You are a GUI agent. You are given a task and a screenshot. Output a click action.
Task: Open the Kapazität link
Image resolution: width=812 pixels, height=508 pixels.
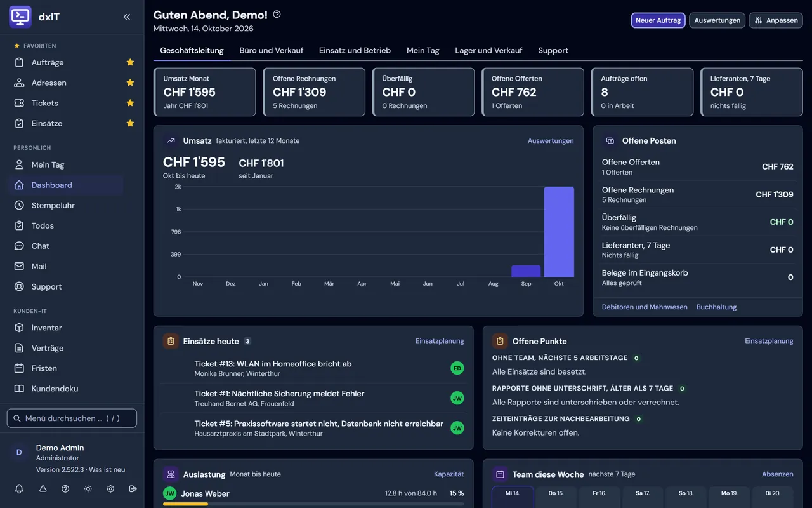(449, 474)
